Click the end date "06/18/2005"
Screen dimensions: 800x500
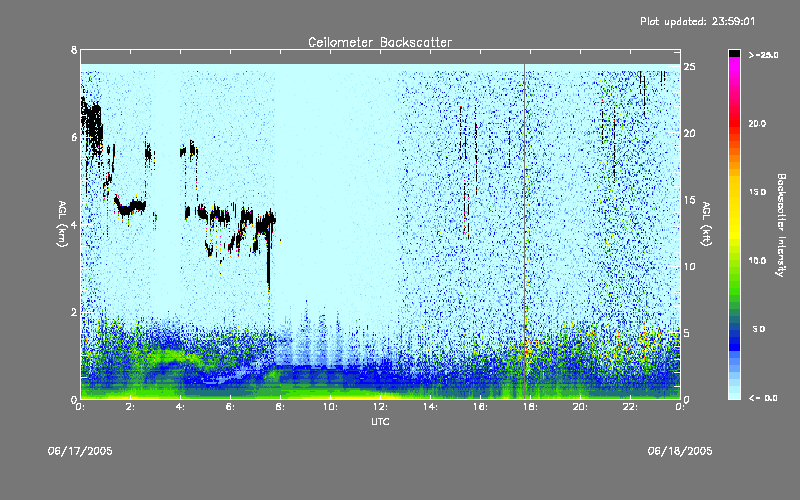click(680, 451)
